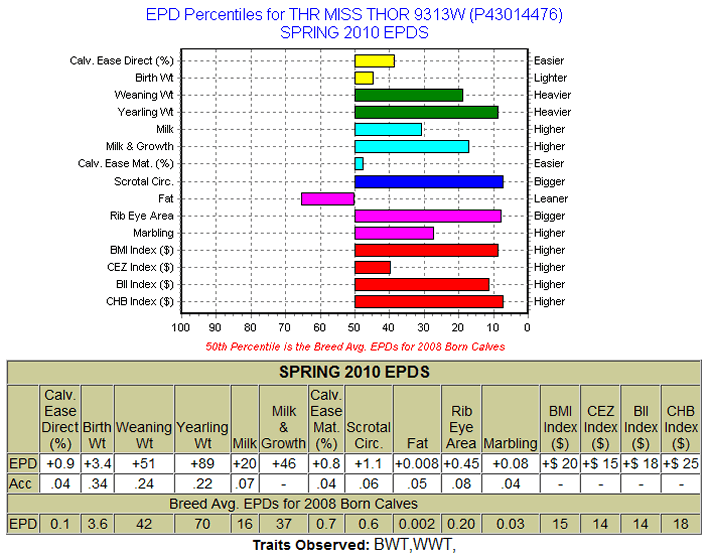Click the '+$ 20' BMI Index value
Image resolution: width=709 pixels, height=557 pixels.
[x=560, y=464]
